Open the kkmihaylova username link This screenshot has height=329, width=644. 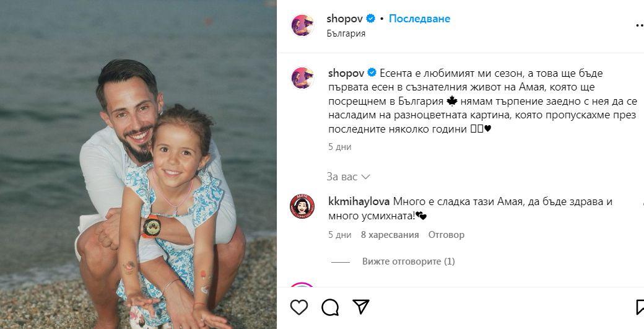point(359,202)
